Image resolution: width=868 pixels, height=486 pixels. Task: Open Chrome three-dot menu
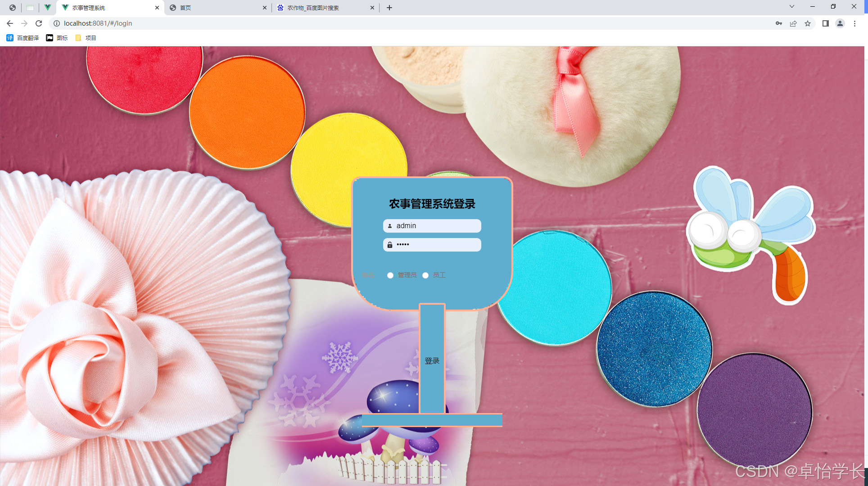pos(854,23)
